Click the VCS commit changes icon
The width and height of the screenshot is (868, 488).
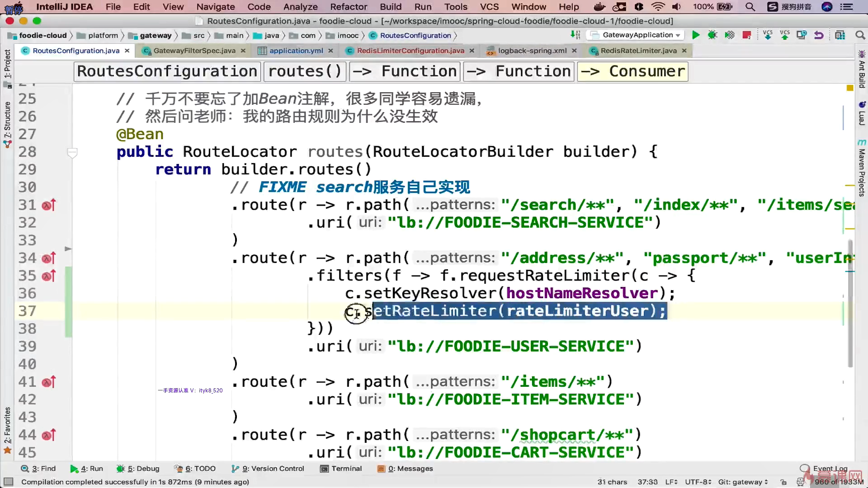[x=785, y=35]
